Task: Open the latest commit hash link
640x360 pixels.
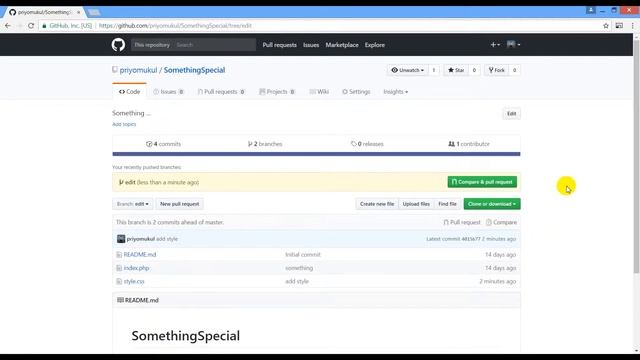Action: [x=471, y=239]
